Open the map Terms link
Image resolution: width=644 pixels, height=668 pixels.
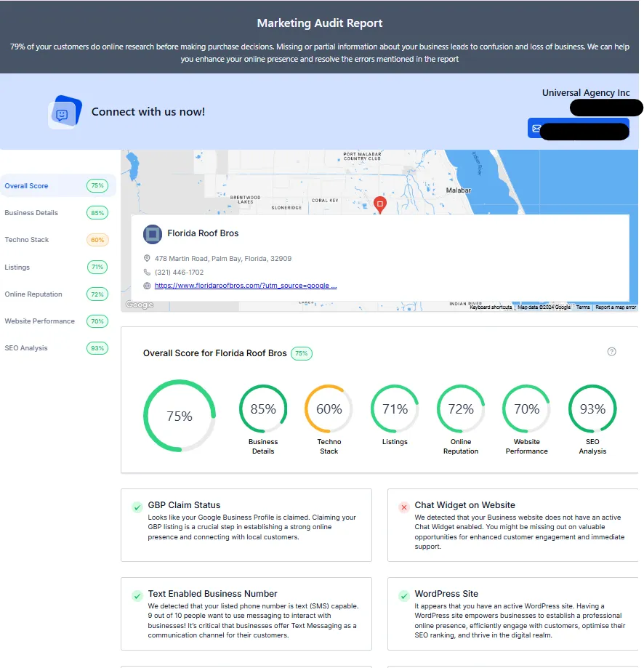[583, 307]
